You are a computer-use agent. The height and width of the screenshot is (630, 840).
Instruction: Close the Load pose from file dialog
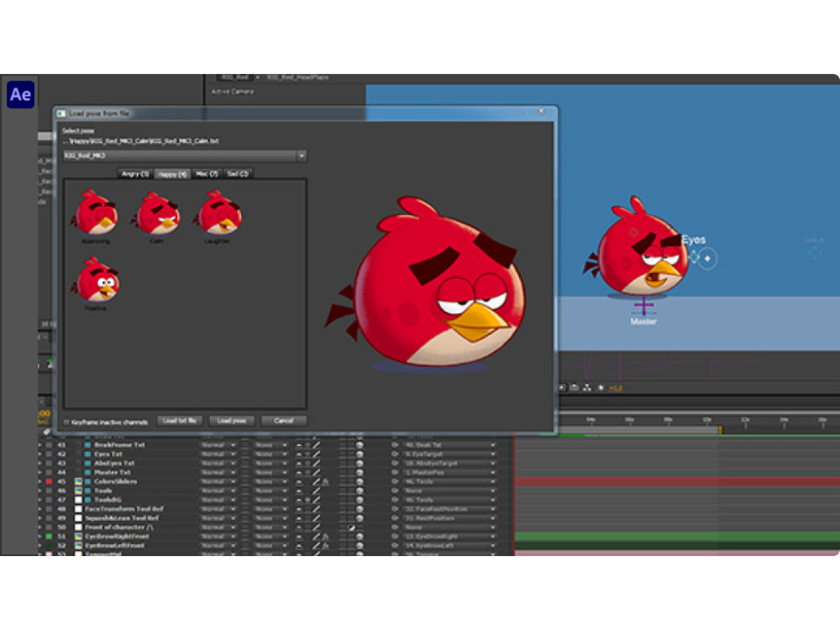(541, 112)
